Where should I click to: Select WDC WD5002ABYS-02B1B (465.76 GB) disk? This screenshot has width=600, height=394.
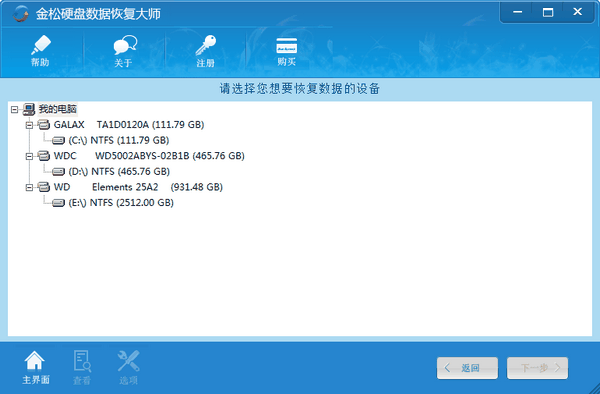pyautogui.click(x=149, y=156)
